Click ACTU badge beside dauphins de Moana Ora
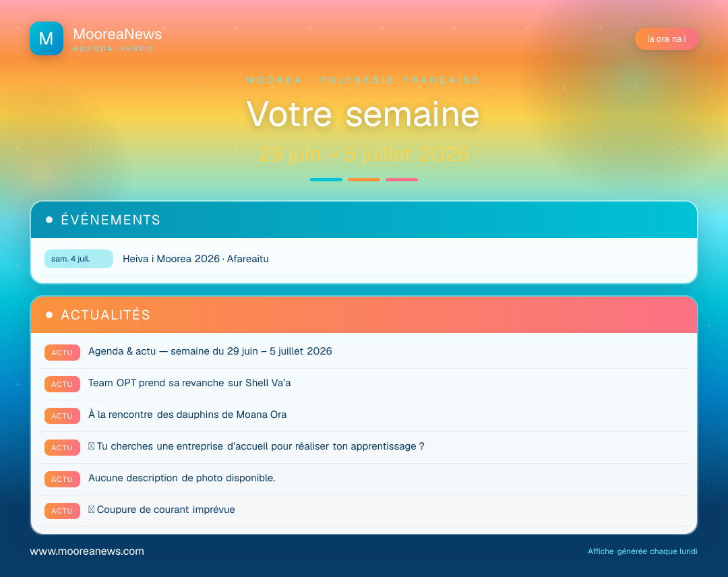The image size is (728, 577). [62, 416]
